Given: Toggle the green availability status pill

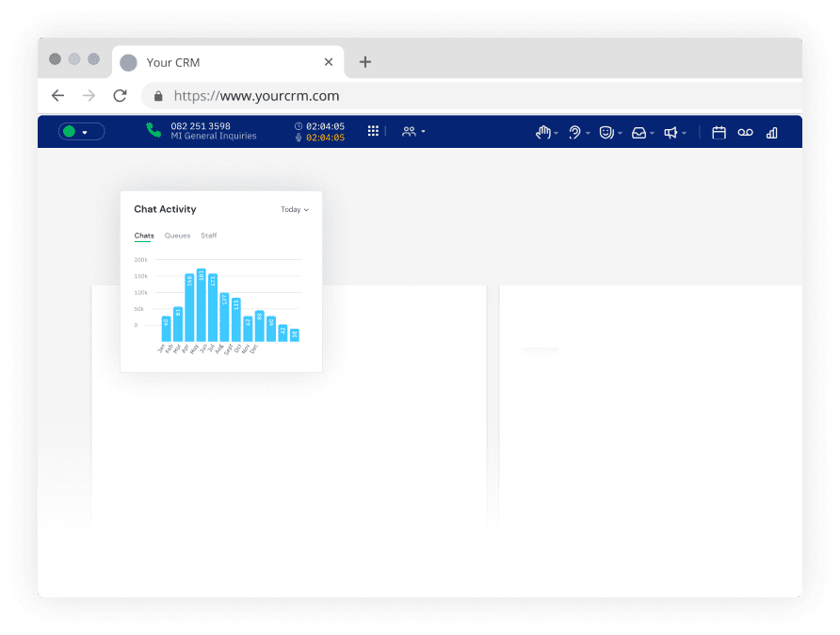Looking at the screenshot, I should tap(81, 132).
